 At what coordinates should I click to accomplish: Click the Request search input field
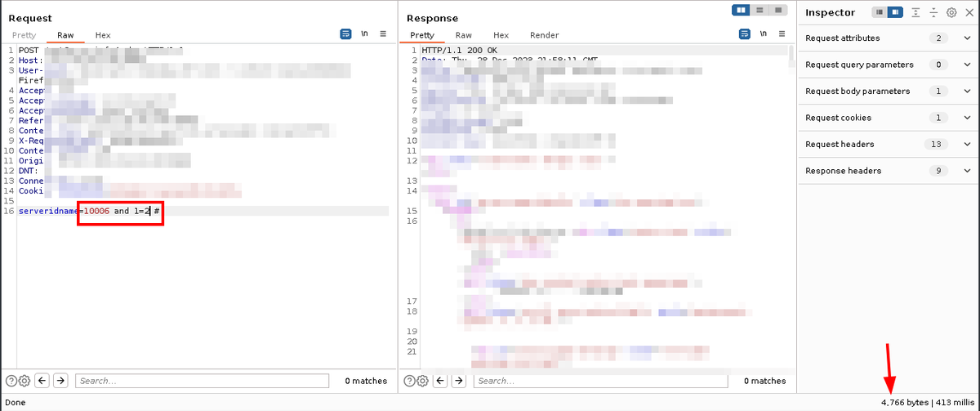coord(202,381)
